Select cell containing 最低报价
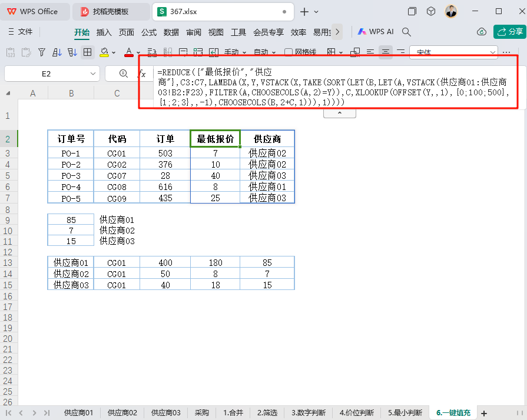The width and height of the screenshot is (527, 420). (215, 139)
